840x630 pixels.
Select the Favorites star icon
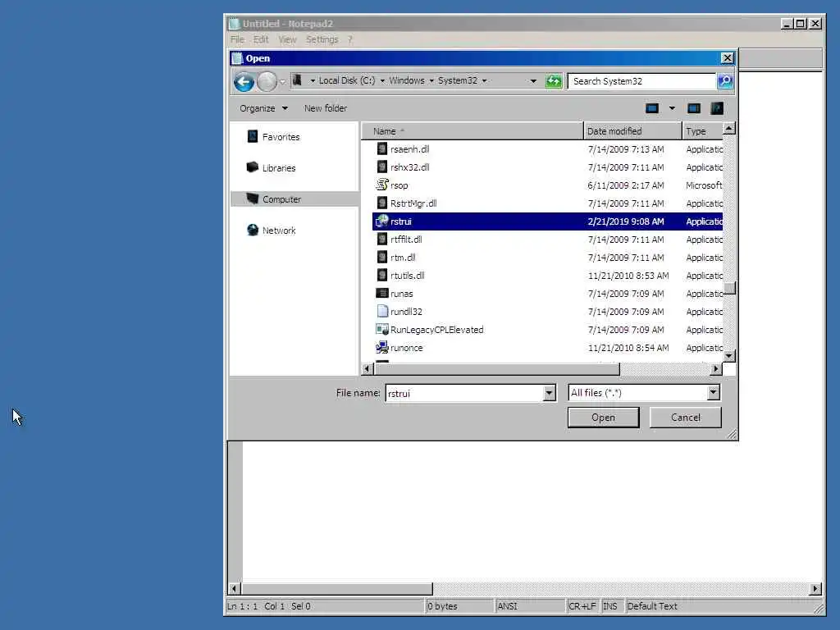(x=253, y=137)
